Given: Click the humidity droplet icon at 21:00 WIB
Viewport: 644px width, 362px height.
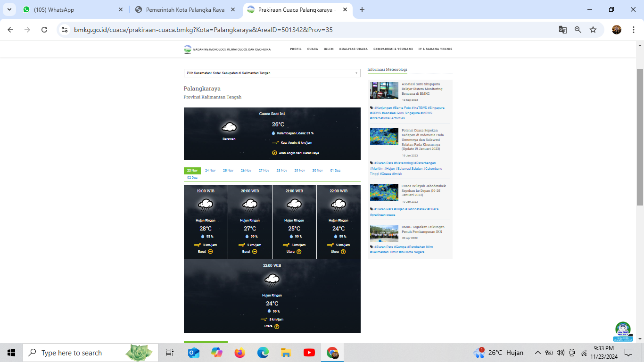Looking at the screenshot, I should coord(291,236).
